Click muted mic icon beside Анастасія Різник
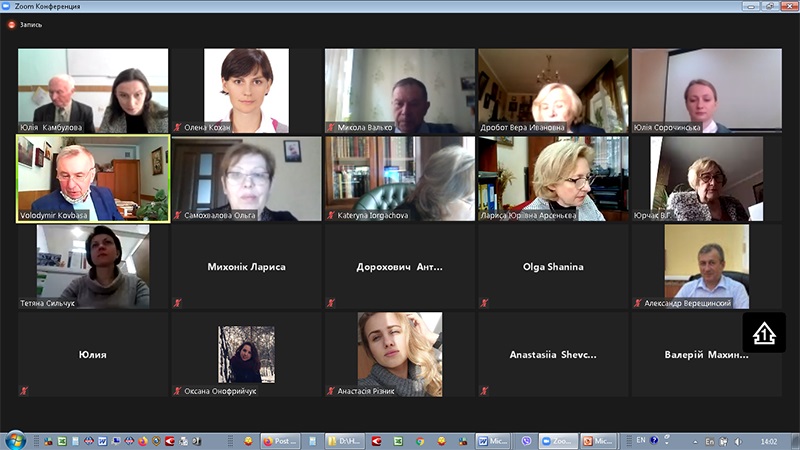This screenshot has height=450, width=800. click(x=331, y=391)
